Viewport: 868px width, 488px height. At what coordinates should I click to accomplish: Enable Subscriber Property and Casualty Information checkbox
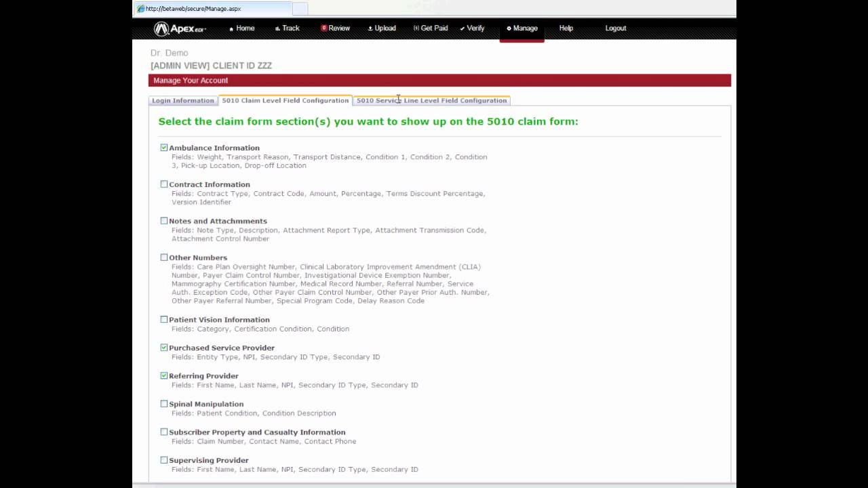pos(164,432)
